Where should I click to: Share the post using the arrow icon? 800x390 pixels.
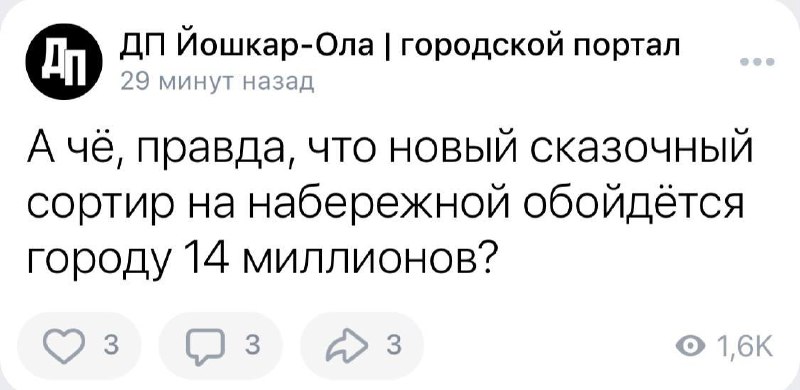(352, 346)
